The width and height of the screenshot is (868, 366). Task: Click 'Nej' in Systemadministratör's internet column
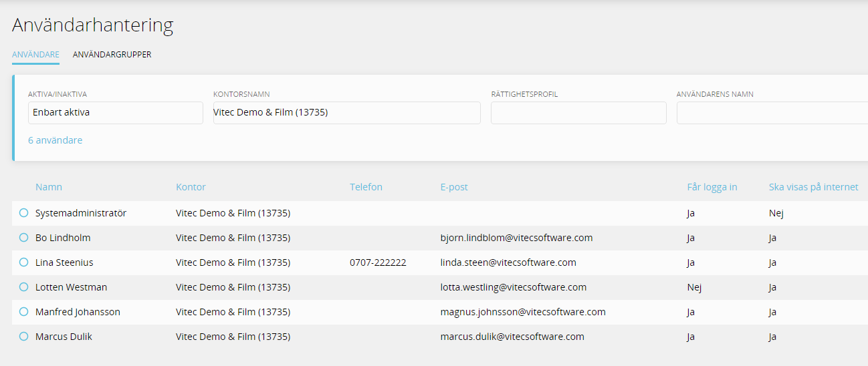click(776, 213)
